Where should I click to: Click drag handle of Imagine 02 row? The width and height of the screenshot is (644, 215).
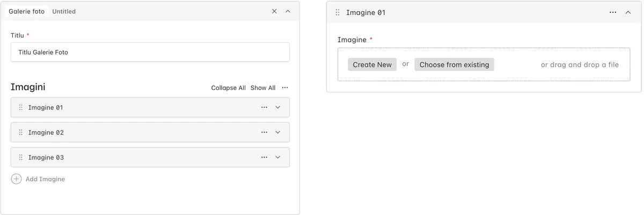tap(21, 132)
